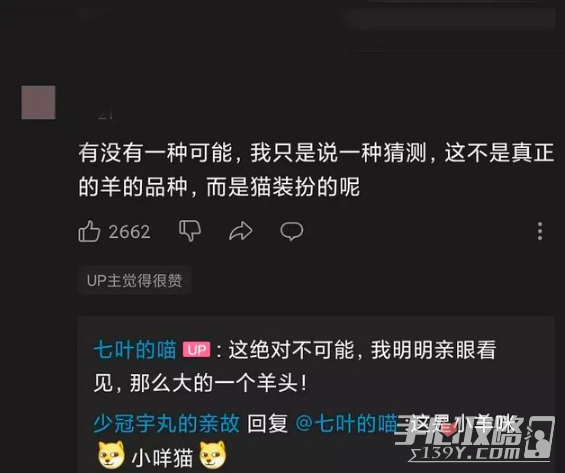Open 少冠宇丸的亲故 user profile
This screenshot has height=473, width=565.
click(x=166, y=423)
